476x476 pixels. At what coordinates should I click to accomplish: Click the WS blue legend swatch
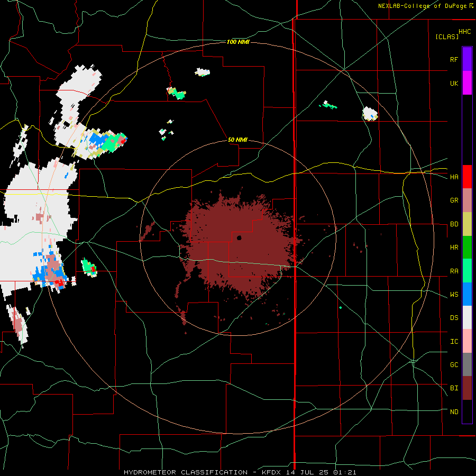click(x=467, y=294)
